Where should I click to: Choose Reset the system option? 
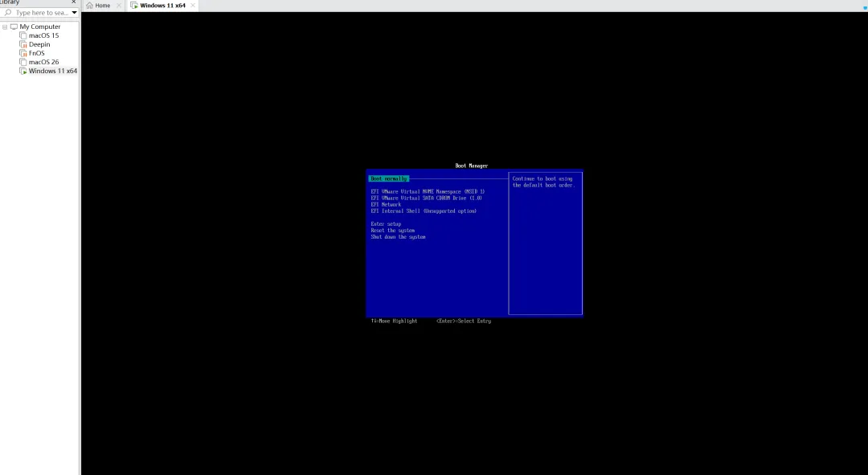pyautogui.click(x=392, y=231)
